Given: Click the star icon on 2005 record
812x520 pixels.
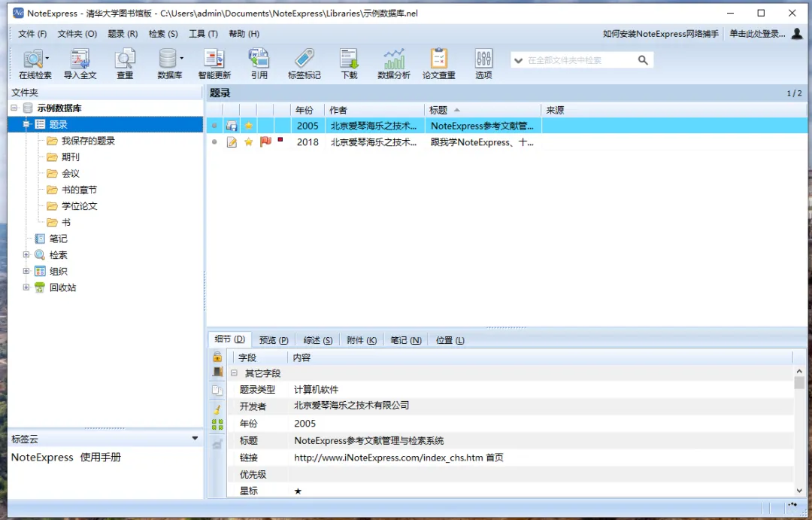Looking at the screenshot, I should pos(249,126).
